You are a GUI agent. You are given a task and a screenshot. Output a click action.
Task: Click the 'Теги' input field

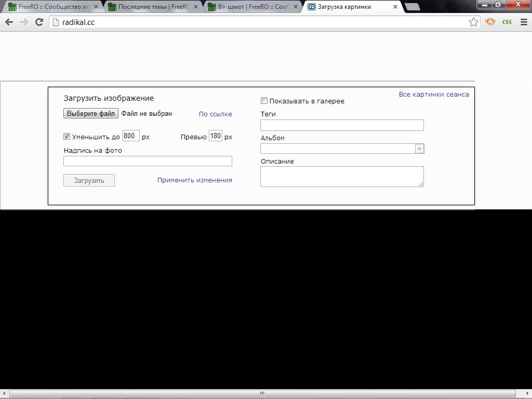(342, 125)
